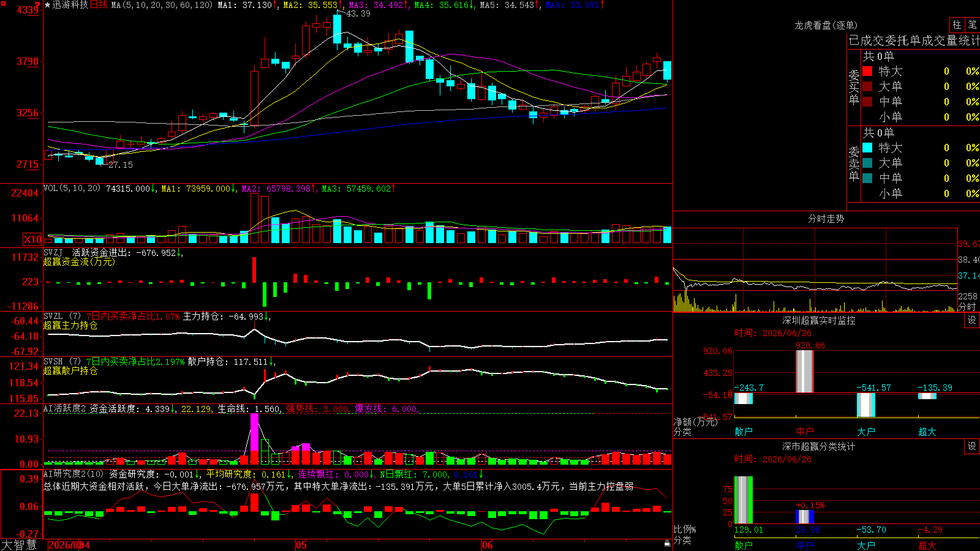This screenshot has width=980, height=551.
Task: Click the 迅游科技 stock name
Action: click(70, 5)
